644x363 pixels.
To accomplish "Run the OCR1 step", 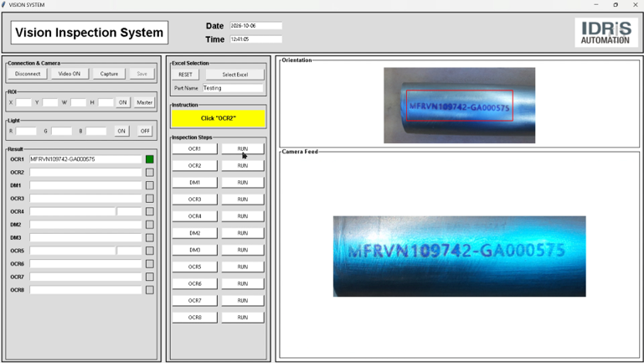I will (x=243, y=149).
